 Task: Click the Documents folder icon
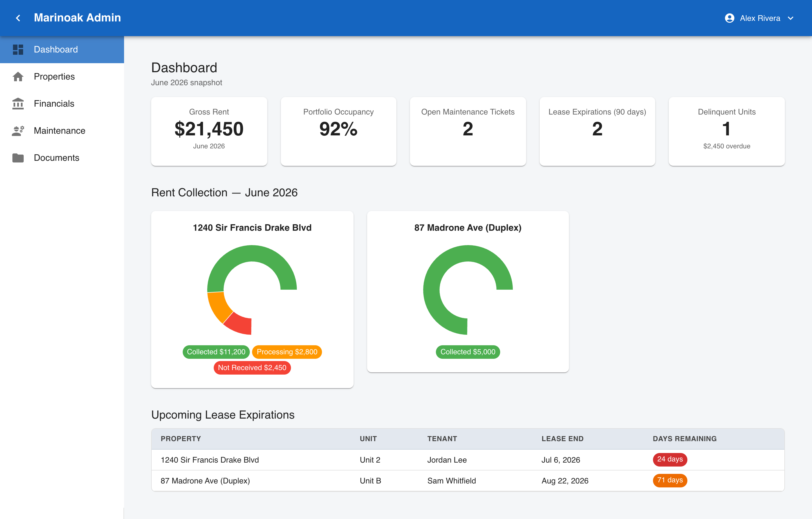(x=18, y=158)
